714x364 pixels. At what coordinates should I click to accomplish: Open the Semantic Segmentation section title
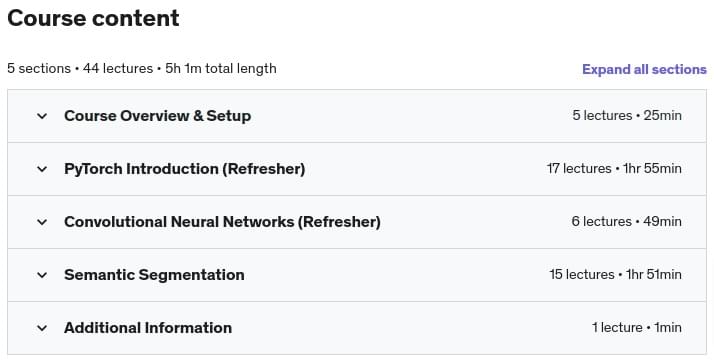click(x=154, y=275)
